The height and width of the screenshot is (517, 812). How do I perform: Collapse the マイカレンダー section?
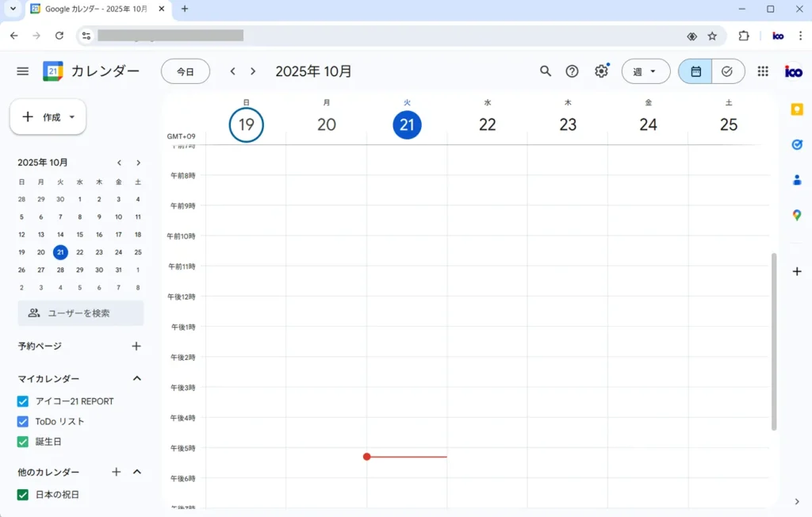136,379
